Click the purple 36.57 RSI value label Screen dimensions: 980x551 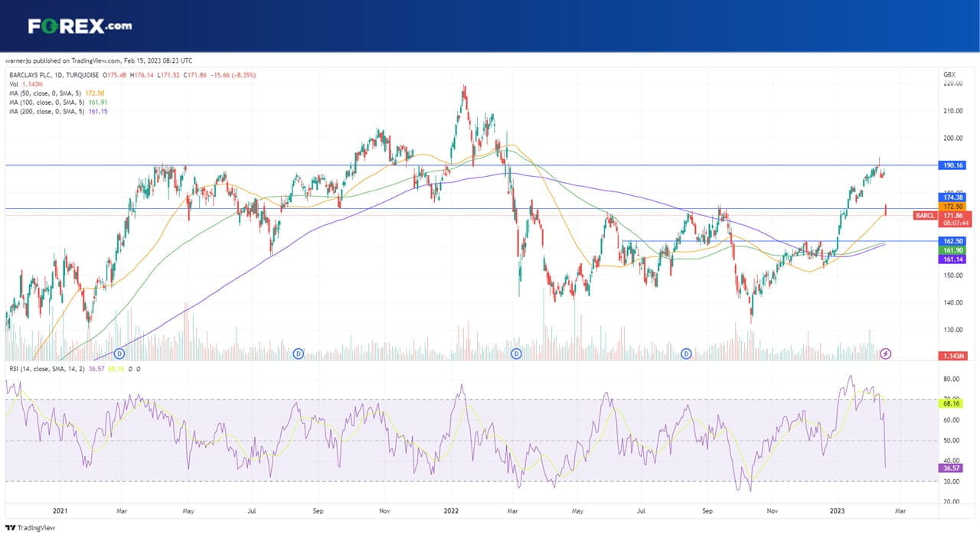pyautogui.click(x=952, y=468)
